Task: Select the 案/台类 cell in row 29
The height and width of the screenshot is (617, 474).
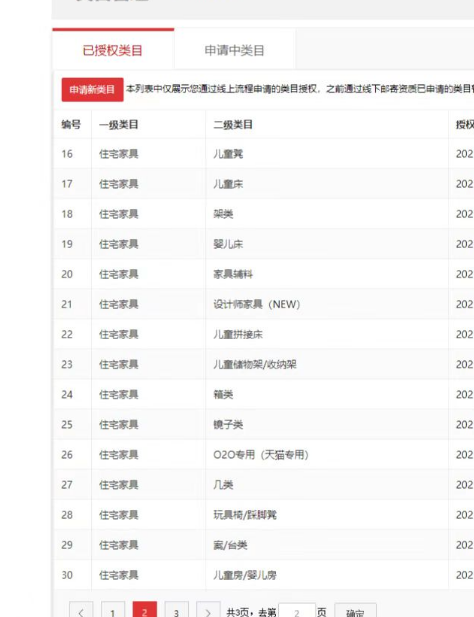Action: 230,545
